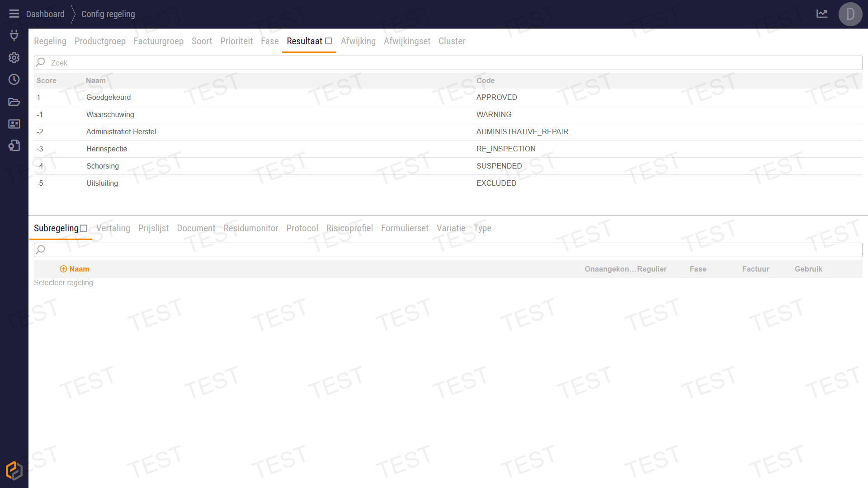Click the Config regeling breadcrumb
The height and width of the screenshot is (488, 868).
(108, 14)
